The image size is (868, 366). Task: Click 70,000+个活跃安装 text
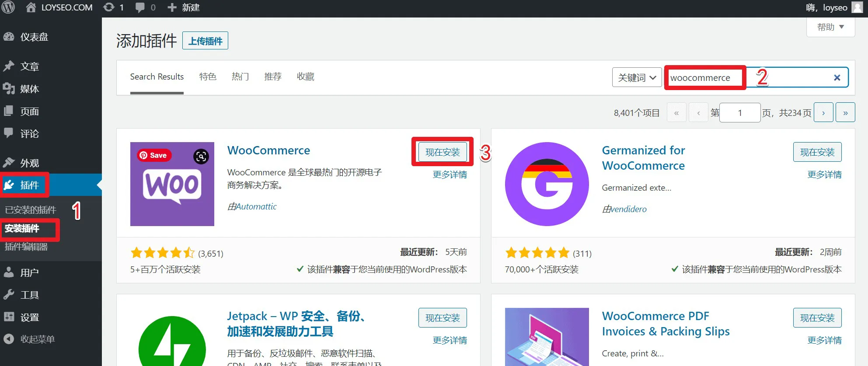542,269
